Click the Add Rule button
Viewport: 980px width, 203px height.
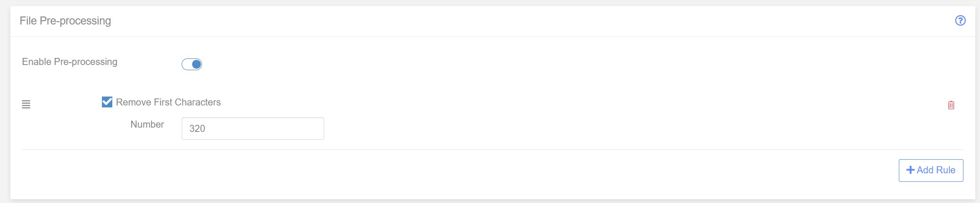931,170
